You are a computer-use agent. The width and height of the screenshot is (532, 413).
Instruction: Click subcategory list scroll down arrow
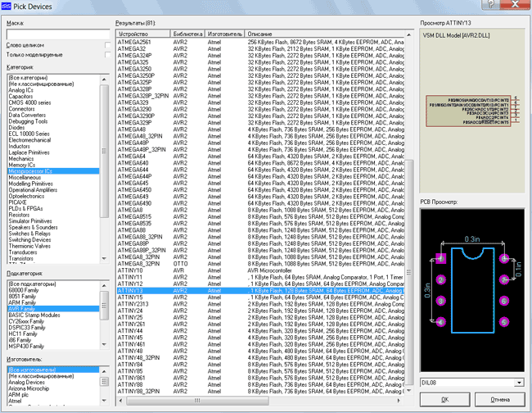point(104,345)
